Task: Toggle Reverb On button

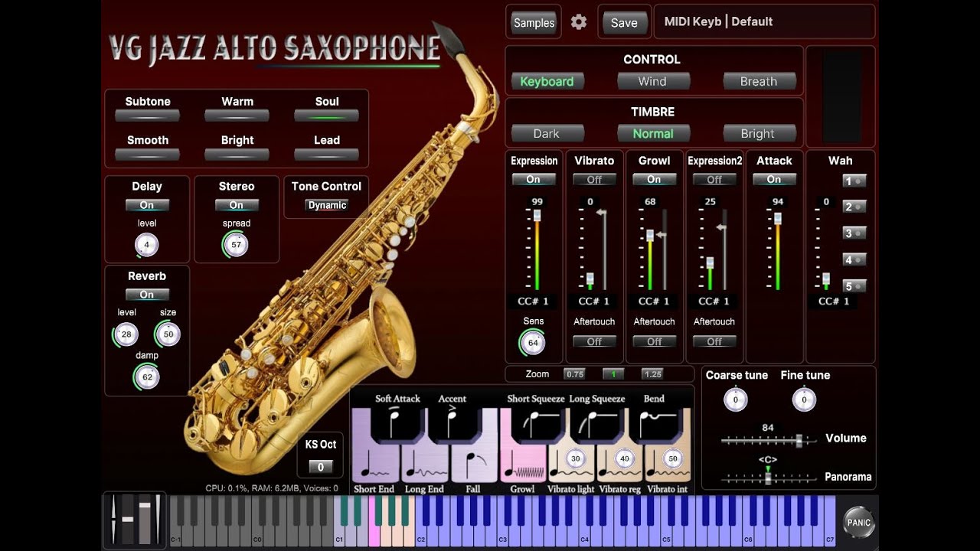Action: pos(147,295)
